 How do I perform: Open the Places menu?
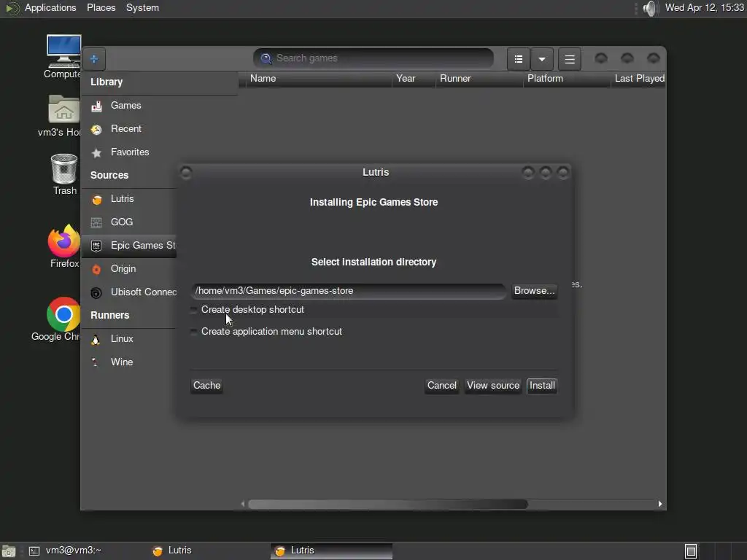[101, 8]
